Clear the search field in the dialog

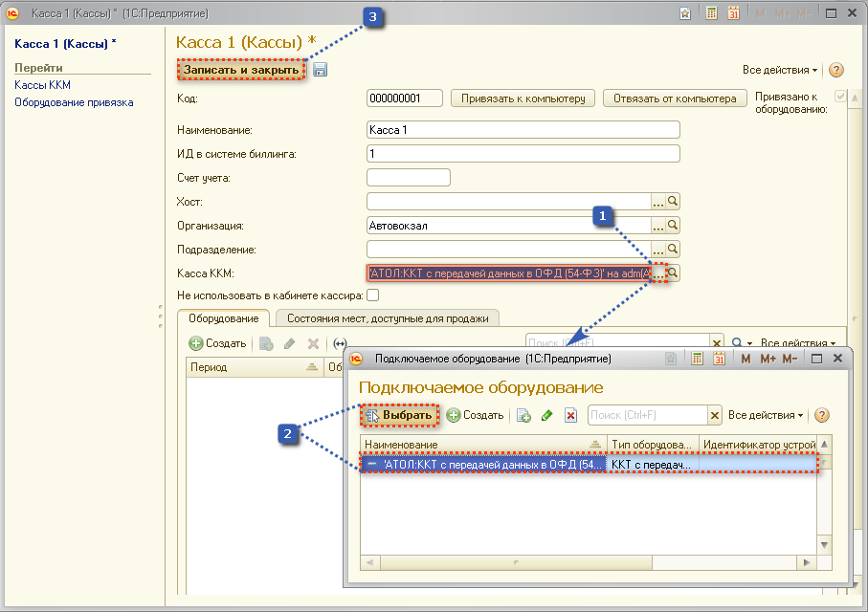[714, 415]
